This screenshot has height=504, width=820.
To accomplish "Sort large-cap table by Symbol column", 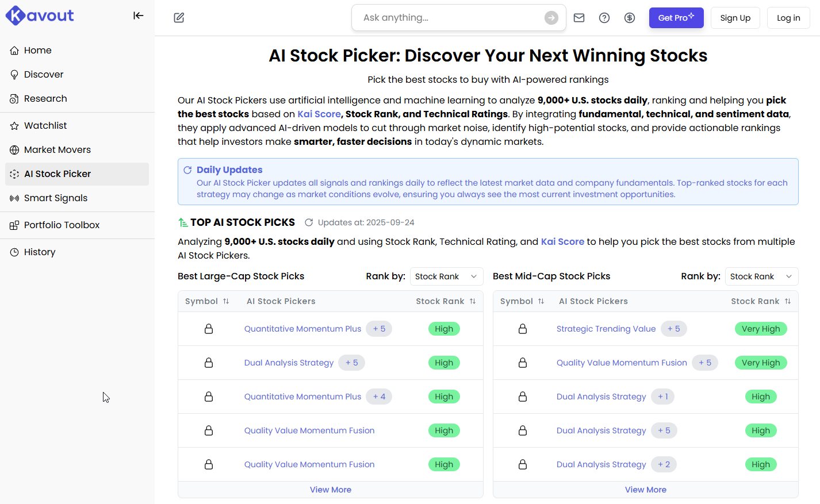I will 226,301.
